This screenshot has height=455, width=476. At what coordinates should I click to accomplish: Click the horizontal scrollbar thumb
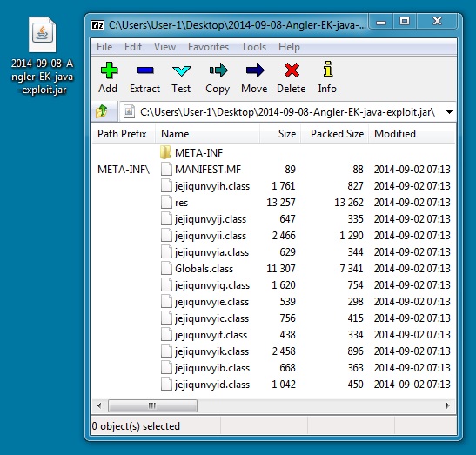tap(152, 405)
